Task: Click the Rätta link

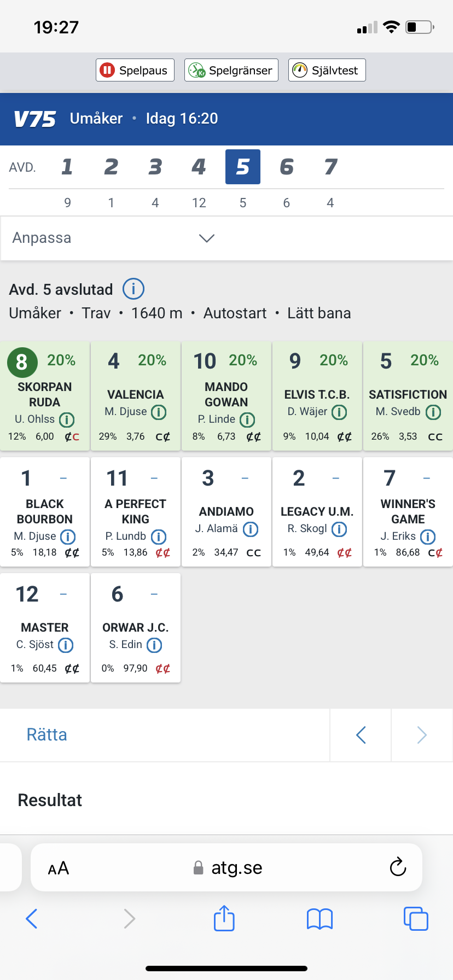Action: click(x=47, y=734)
